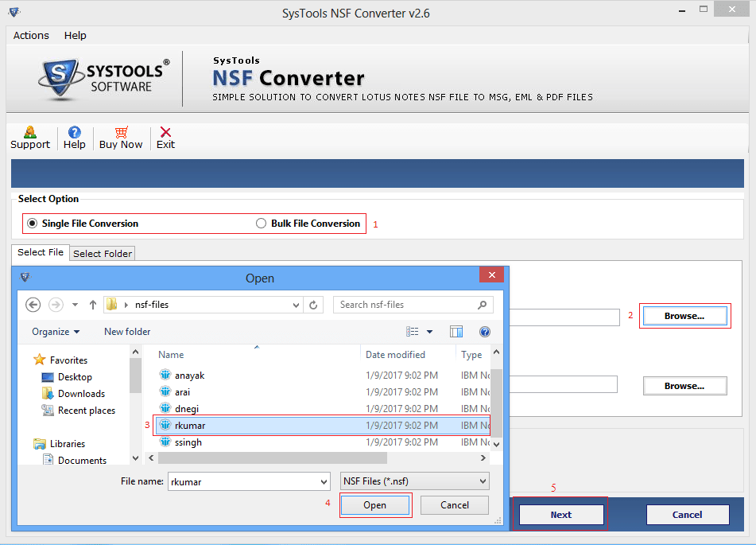Viewport: 756px width, 545px height.
Task: Click the red Exit icon
Action: [165, 132]
